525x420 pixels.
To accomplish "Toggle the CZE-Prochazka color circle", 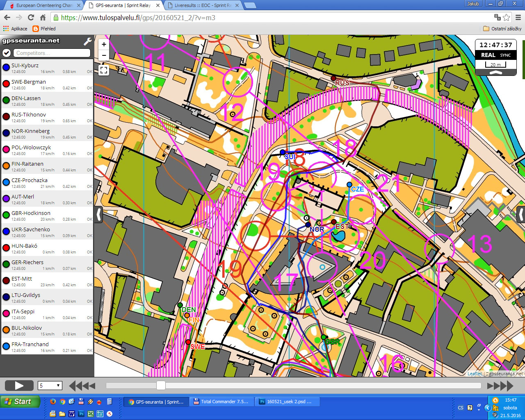I will click(x=6, y=182).
